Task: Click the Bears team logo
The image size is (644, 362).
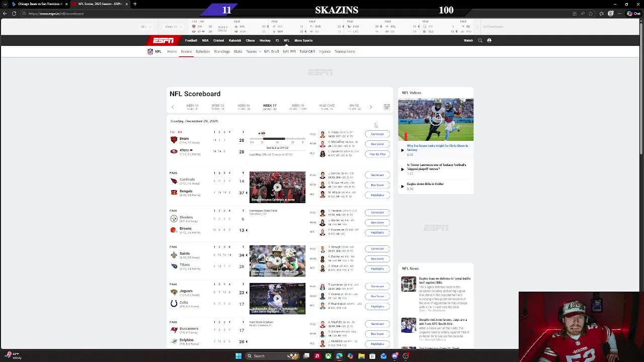Action: [x=174, y=140]
